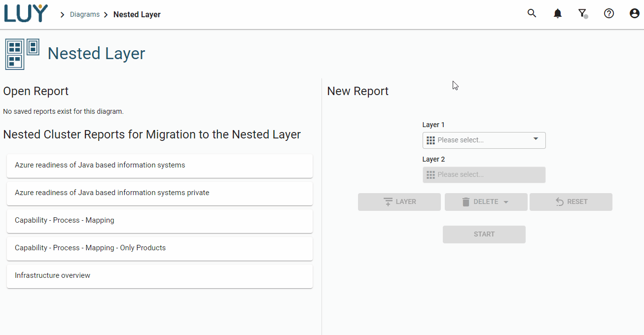Screen dimensions: 644x335
Task: Expand the Layer 1 dropdown arrow
Action: (536, 139)
